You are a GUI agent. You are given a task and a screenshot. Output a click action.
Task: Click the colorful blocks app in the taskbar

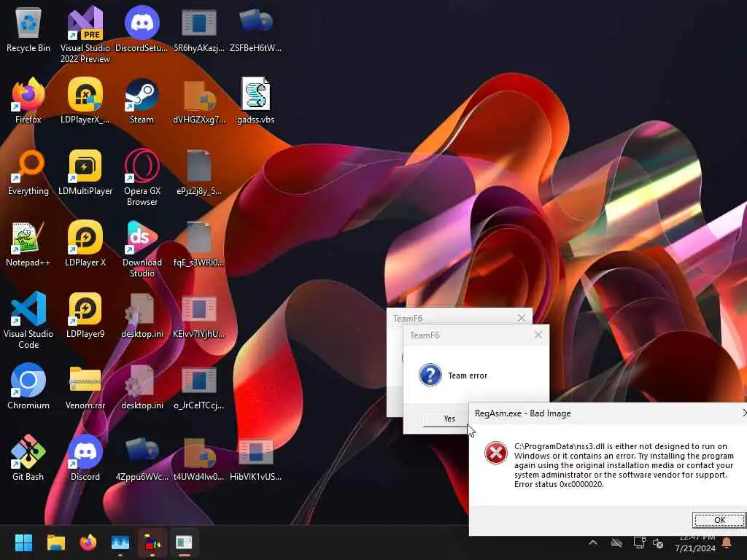(x=152, y=542)
